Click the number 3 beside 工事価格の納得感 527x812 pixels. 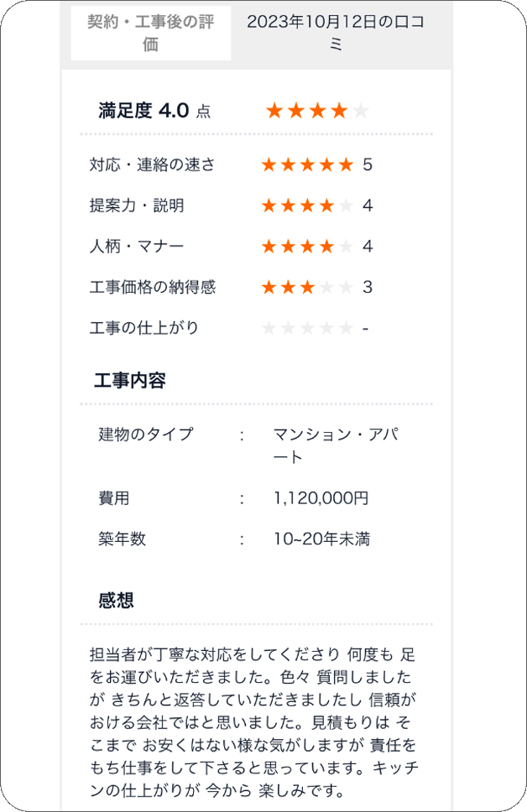click(368, 288)
